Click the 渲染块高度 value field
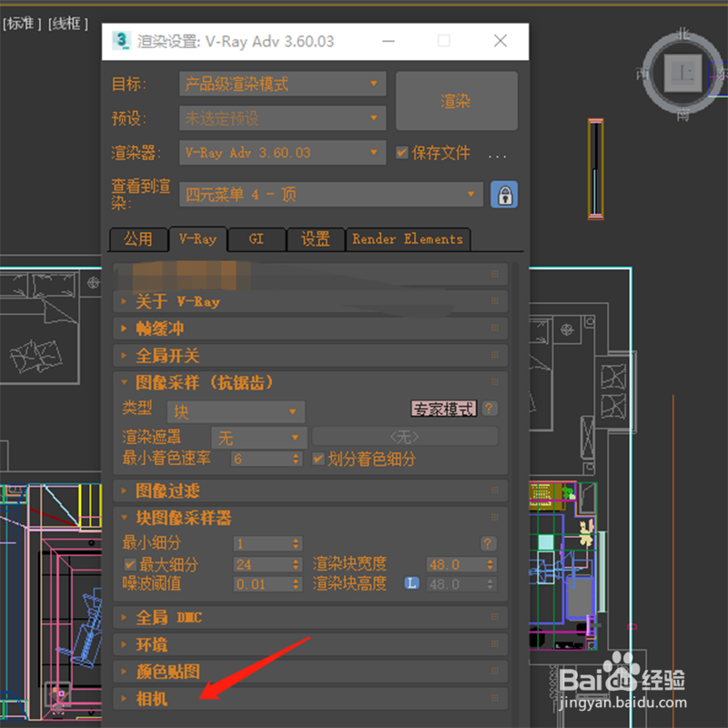 (456, 584)
